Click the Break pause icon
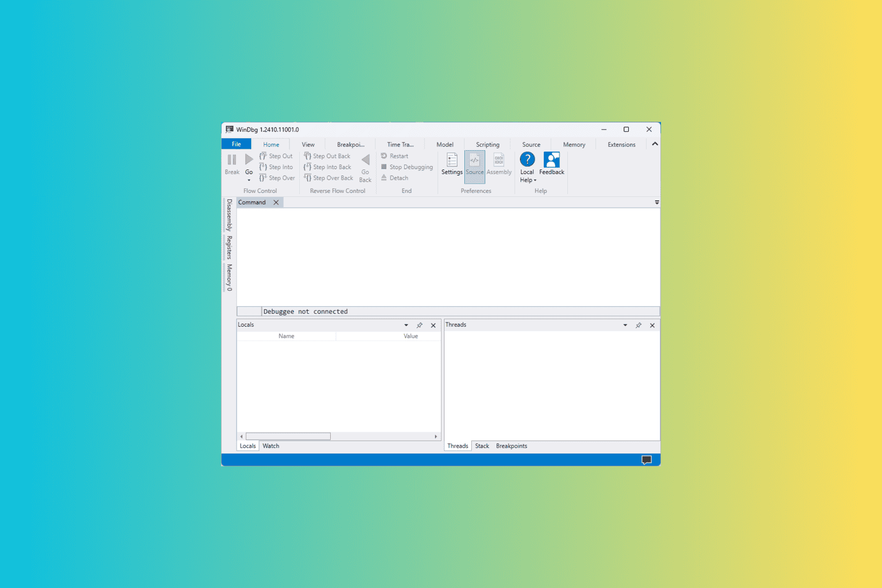The height and width of the screenshot is (588, 882). click(x=232, y=160)
